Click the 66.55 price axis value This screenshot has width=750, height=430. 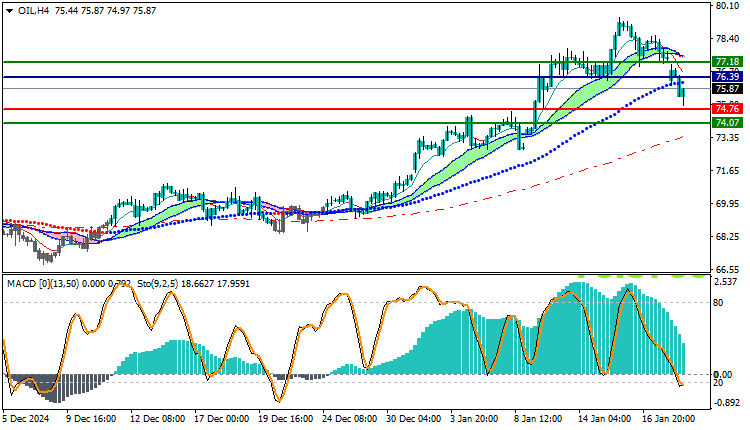click(x=728, y=269)
